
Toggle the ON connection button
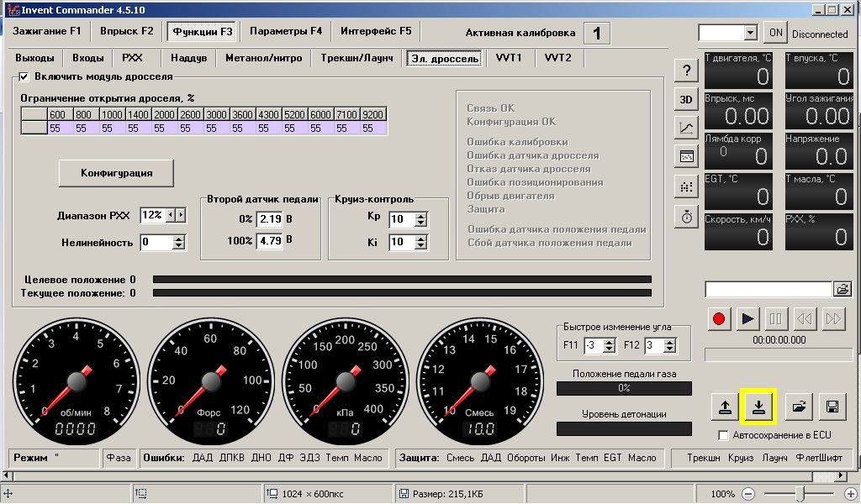click(775, 33)
